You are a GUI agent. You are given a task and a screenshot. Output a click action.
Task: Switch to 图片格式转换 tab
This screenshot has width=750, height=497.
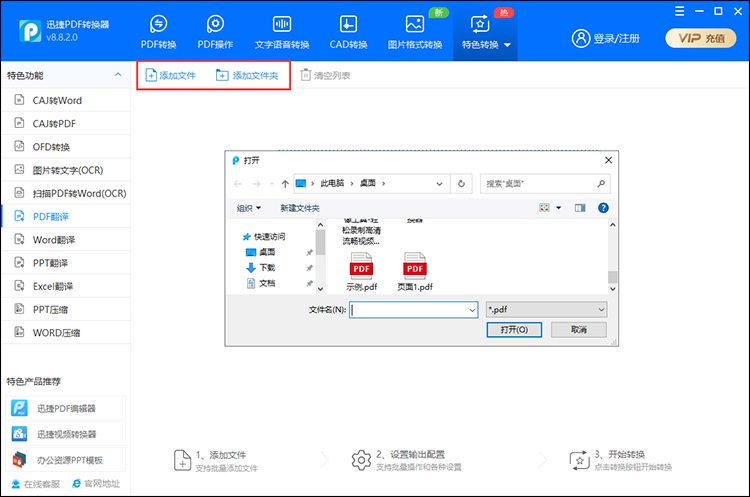point(415,32)
